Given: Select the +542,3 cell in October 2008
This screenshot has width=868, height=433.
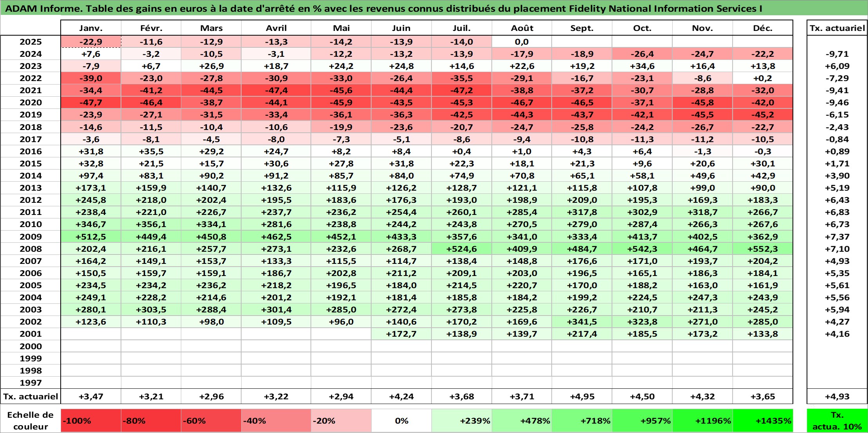Looking at the screenshot, I should pyautogui.click(x=642, y=249).
